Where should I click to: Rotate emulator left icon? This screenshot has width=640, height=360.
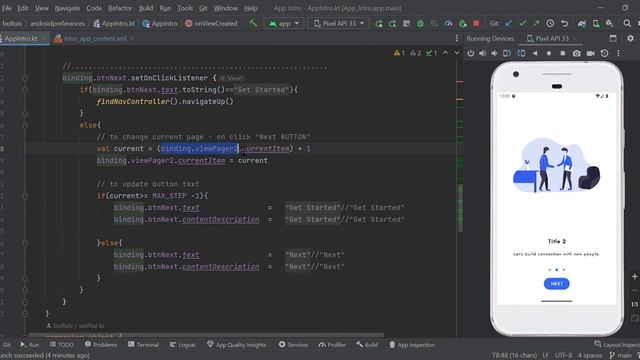coord(507,53)
